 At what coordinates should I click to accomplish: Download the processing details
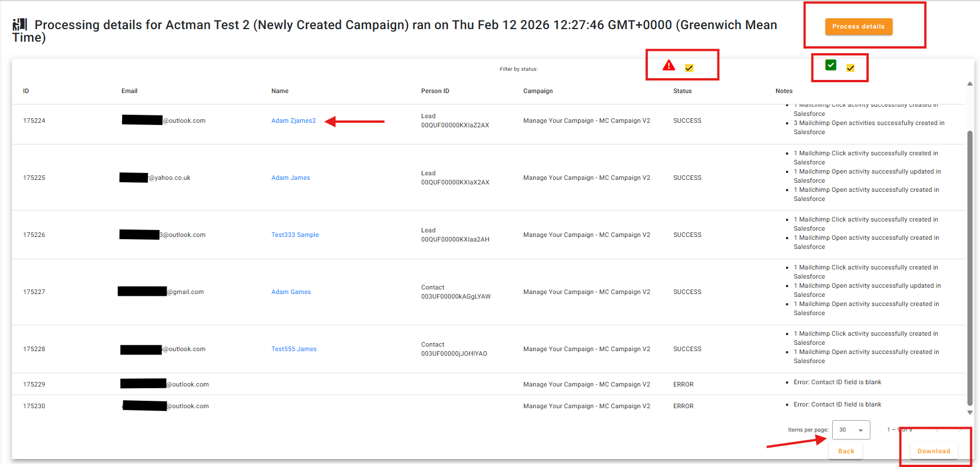tap(933, 451)
